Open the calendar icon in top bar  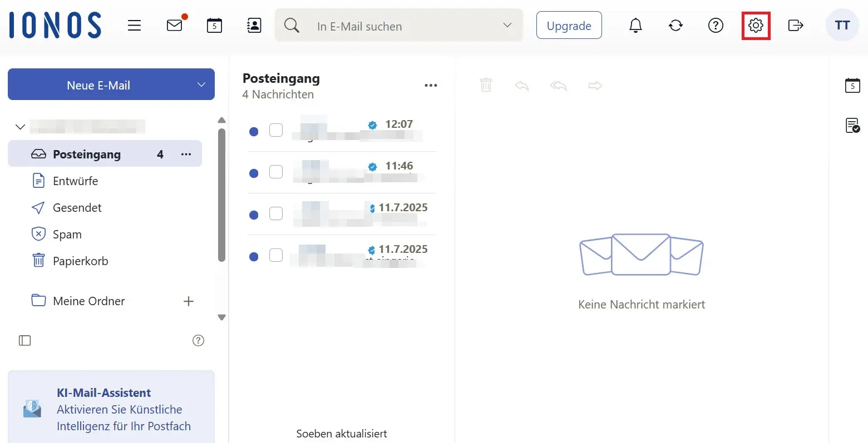[x=214, y=25]
